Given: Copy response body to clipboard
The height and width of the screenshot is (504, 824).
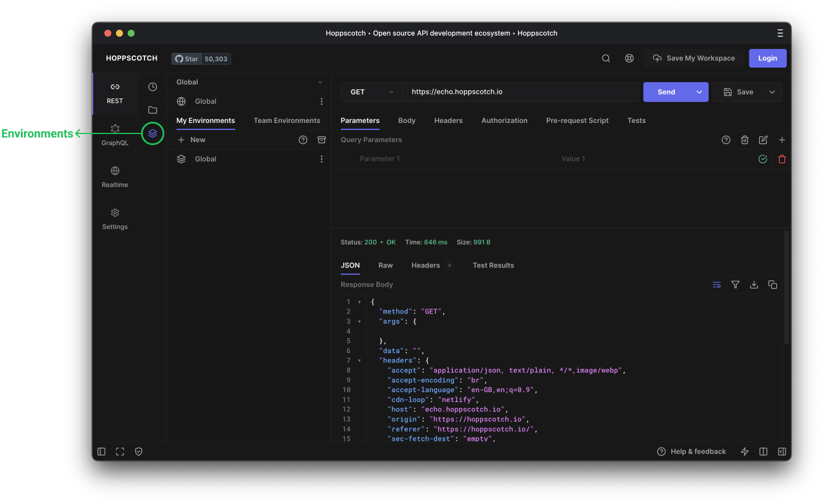Looking at the screenshot, I should coord(773,284).
